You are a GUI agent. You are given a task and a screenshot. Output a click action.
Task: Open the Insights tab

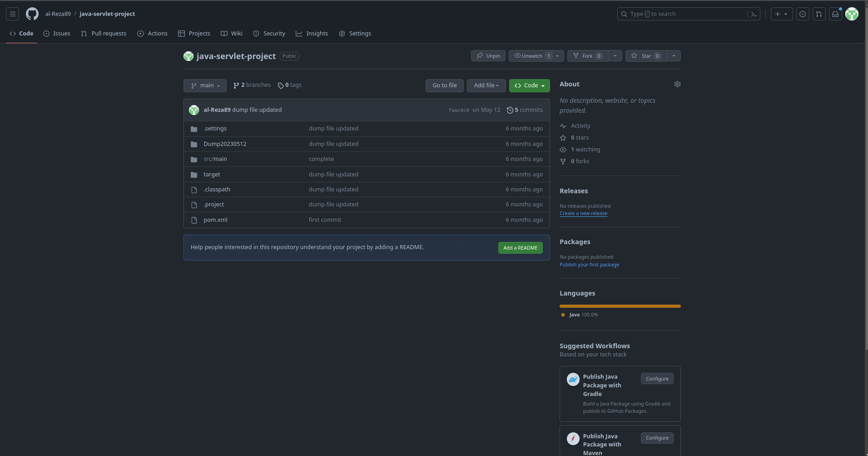(x=312, y=34)
